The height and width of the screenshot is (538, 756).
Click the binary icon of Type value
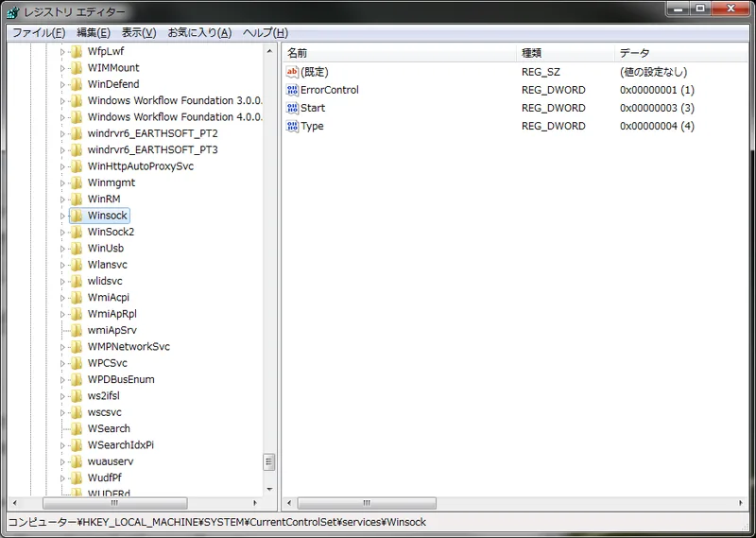pos(292,126)
